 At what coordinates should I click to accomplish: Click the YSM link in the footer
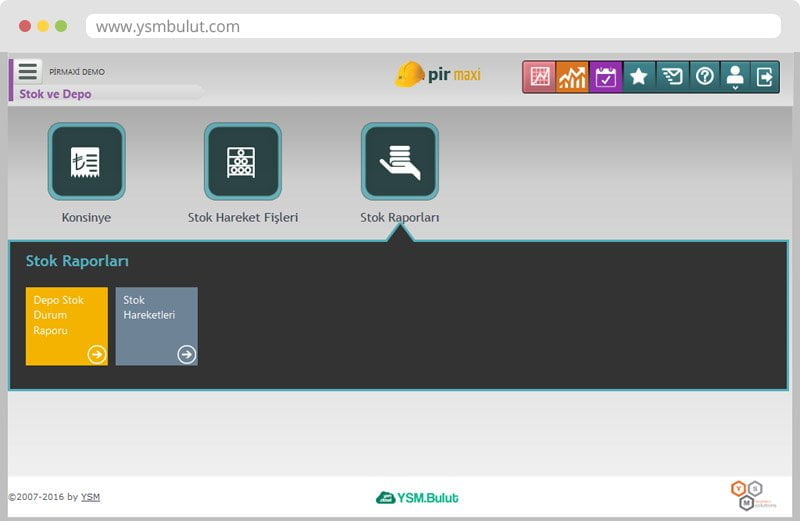pos(90,497)
